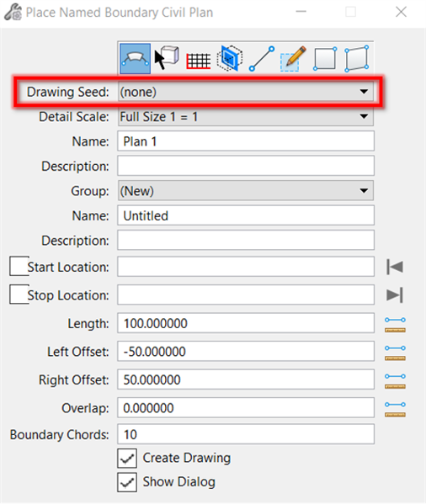Click the measure icon beside Length

tap(395, 325)
